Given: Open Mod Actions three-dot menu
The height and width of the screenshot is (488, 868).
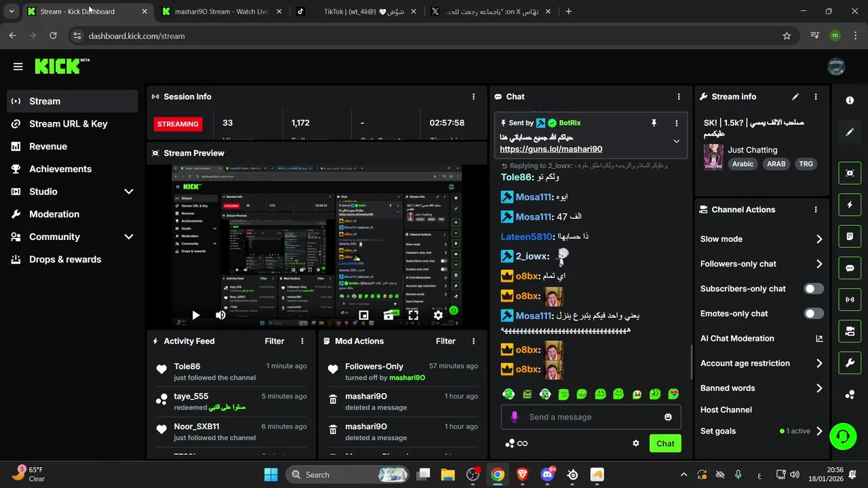Looking at the screenshot, I should click(473, 341).
